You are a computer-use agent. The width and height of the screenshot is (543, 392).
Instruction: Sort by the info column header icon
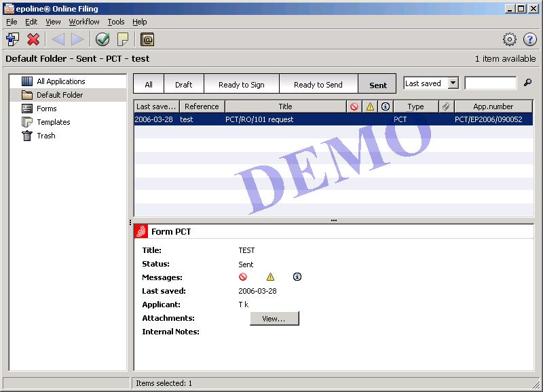[386, 106]
